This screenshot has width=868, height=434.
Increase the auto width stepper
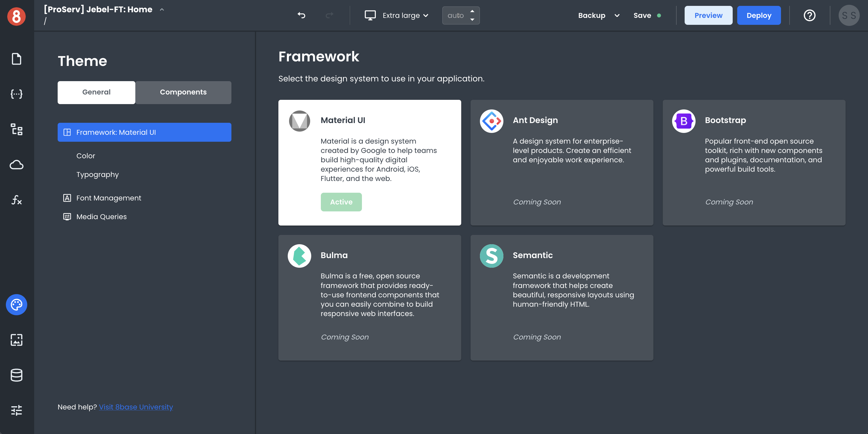tap(472, 11)
